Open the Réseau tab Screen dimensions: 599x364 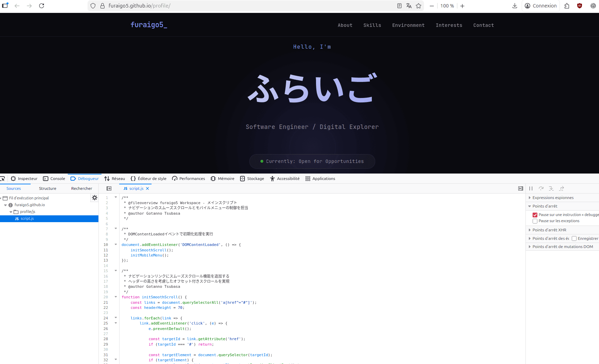(x=115, y=179)
